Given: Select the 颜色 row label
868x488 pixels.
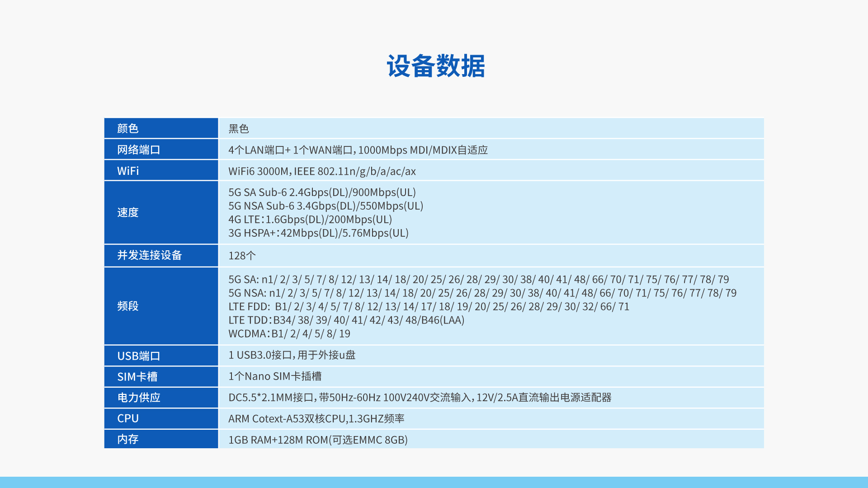Looking at the screenshot, I should click(x=127, y=129).
